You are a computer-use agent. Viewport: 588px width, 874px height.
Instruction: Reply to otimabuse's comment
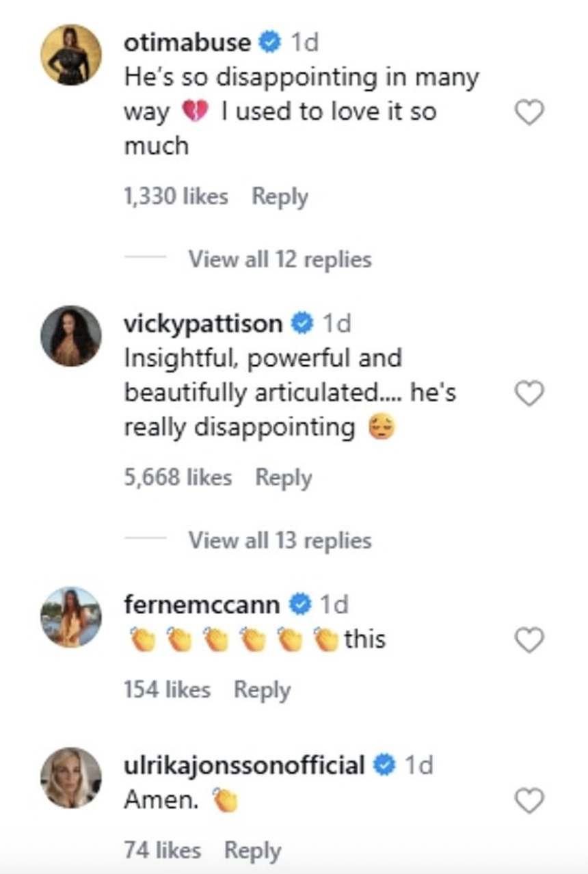pyautogui.click(x=280, y=197)
